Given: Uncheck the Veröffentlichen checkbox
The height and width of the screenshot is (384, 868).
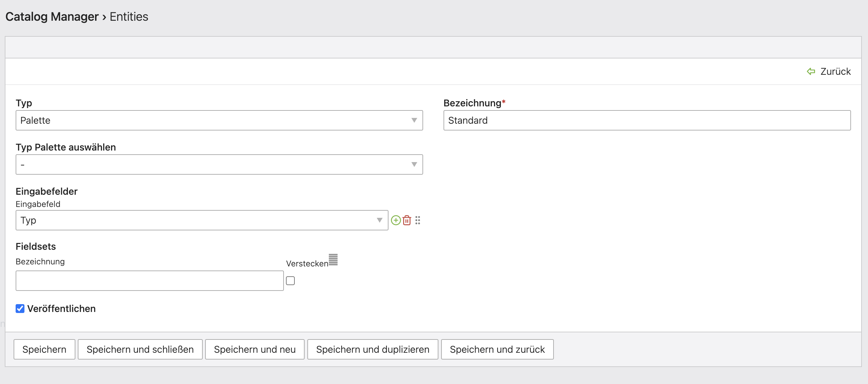Looking at the screenshot, I should pyautogui.click(x=20, y=309).
